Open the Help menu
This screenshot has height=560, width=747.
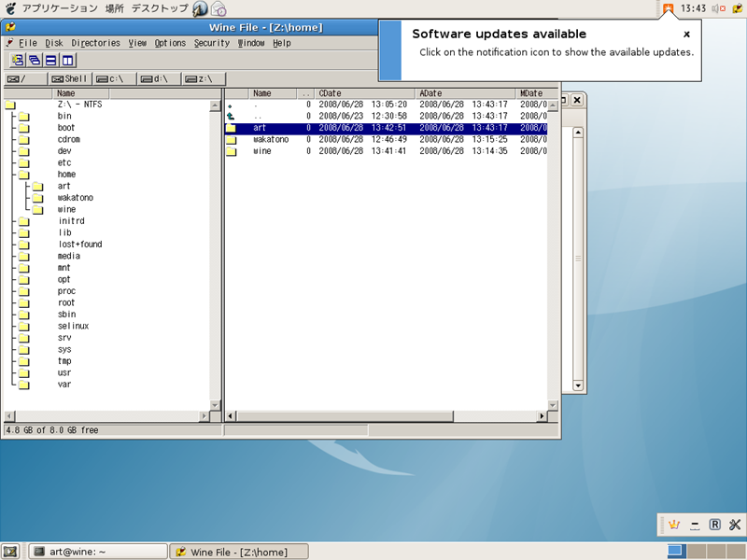282,43
